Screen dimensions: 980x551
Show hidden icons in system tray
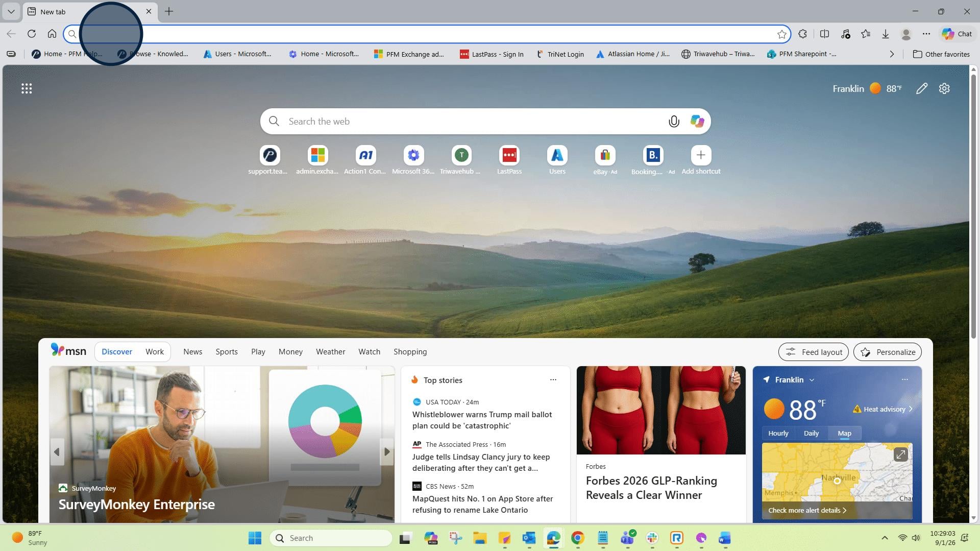885,538
